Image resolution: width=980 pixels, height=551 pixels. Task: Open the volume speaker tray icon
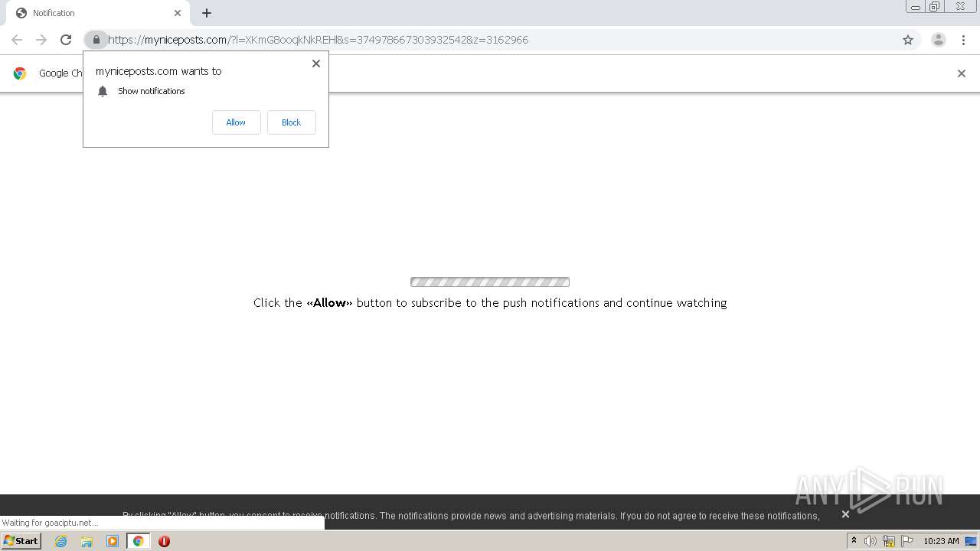coord(871,541)
